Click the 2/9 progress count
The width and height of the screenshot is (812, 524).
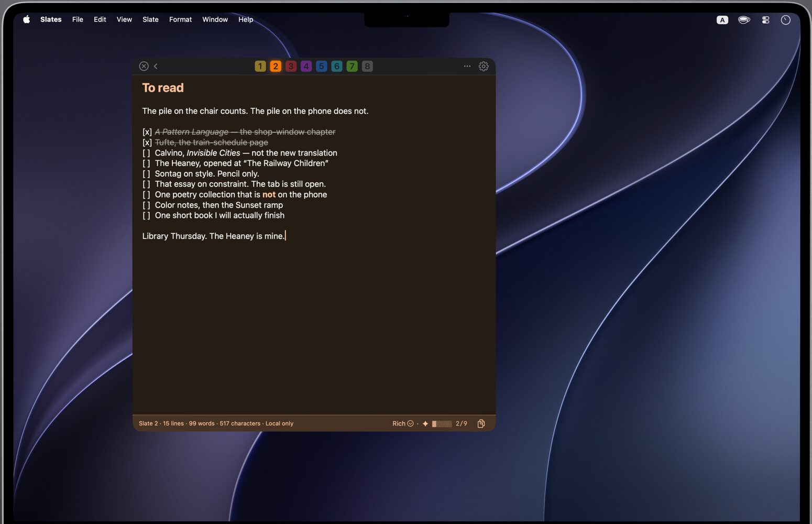[462, 423]
